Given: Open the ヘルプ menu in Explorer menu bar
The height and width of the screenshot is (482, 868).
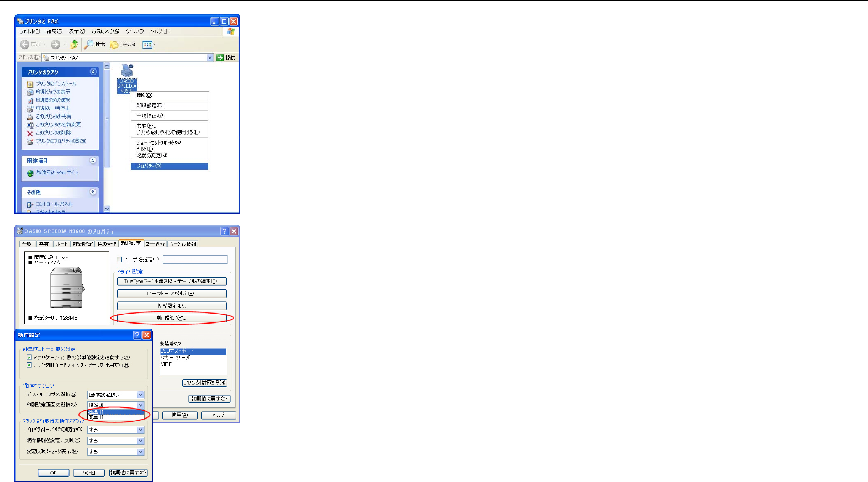Looking at the screenshot, I should (x=159, y=31).
